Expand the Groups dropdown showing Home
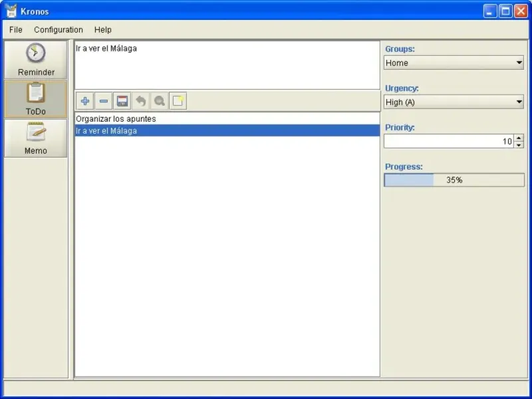This screenshot has height=399, width=532. (x=454, y=63)
